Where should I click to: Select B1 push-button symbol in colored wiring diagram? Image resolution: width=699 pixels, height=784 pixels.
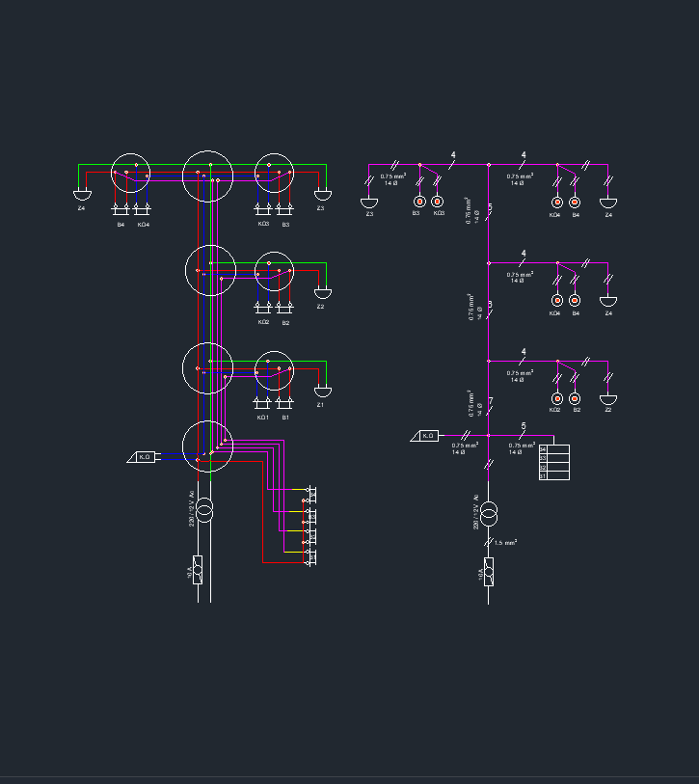(x=284, y=402)
